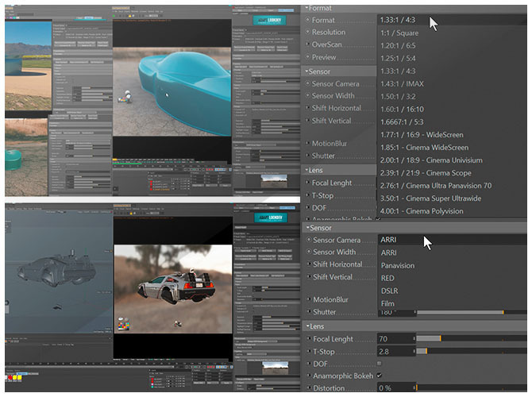
Task: Uncheck the Anamorphic Bokeh checkbox
Action: coord(380,376)
